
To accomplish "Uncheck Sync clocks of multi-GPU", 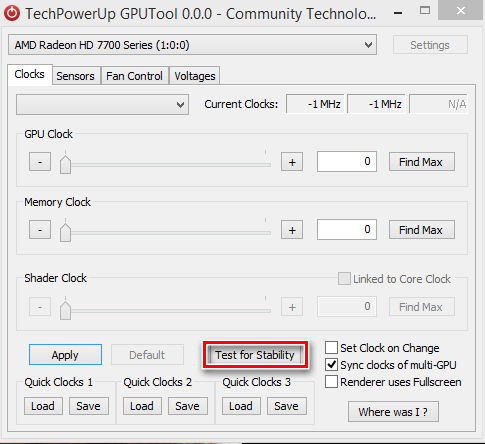I will (x=331, y=365).
